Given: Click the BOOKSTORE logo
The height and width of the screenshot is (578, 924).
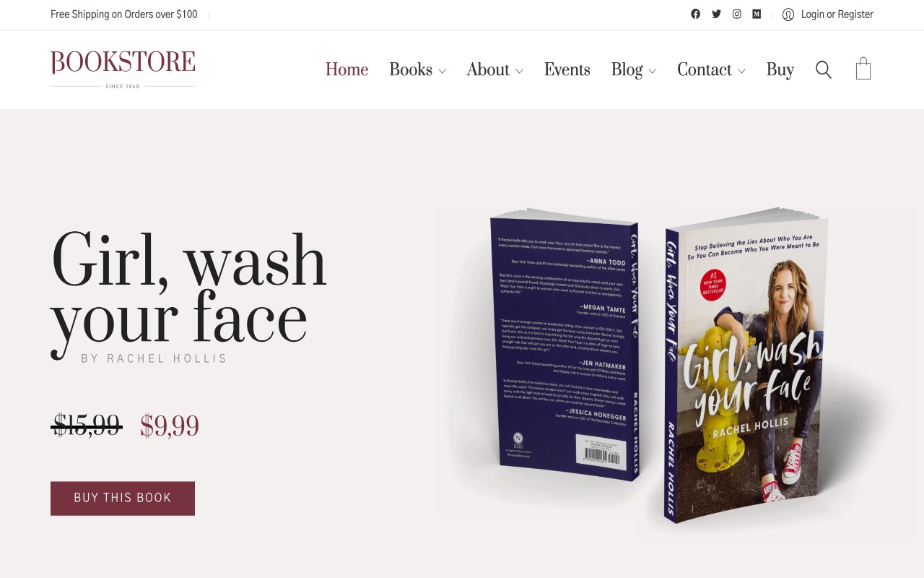Looking at the screenshot, I should click(123, 69).
